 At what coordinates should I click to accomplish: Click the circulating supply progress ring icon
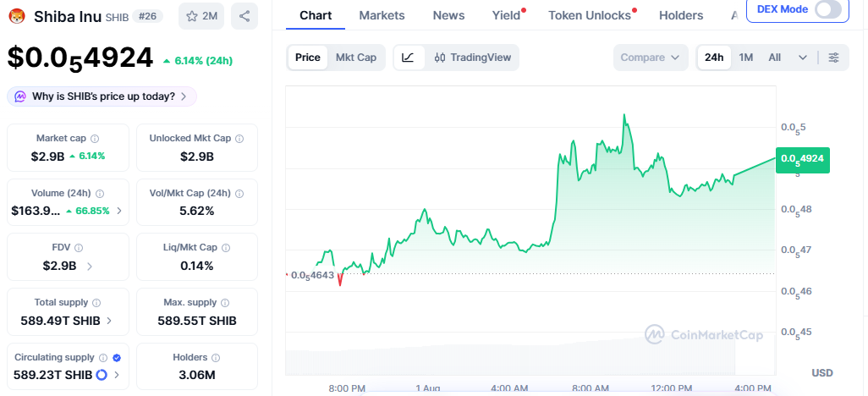coord(102,375)
